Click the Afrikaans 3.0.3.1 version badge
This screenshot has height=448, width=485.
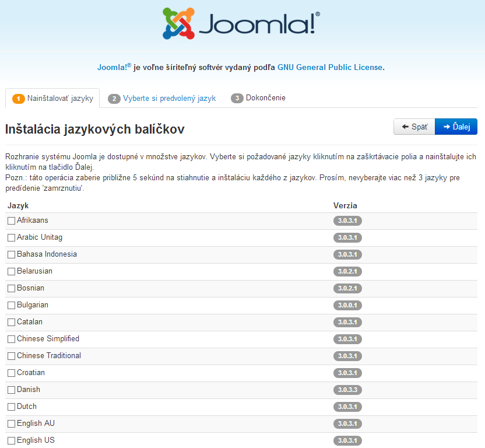click(x=347, y=220)
